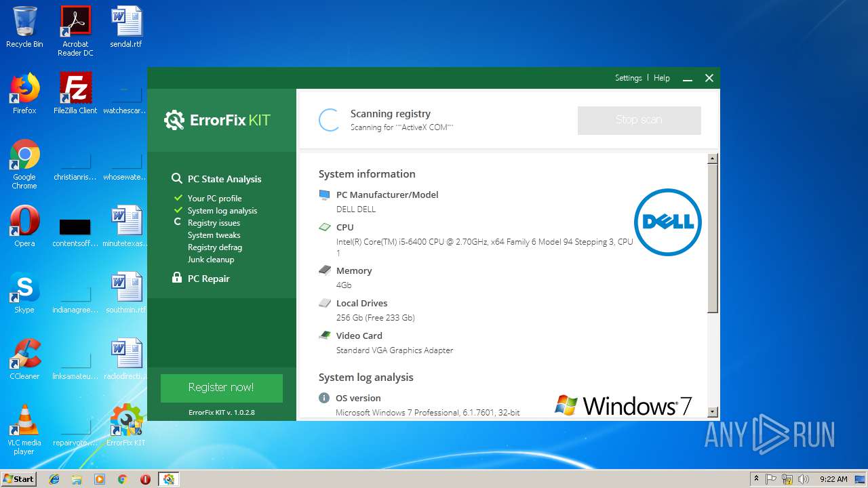Click the ErrorFix KIT gear-wrench logo
The height and width of the screenshot is (488, 868).
[x=174, y=120]
